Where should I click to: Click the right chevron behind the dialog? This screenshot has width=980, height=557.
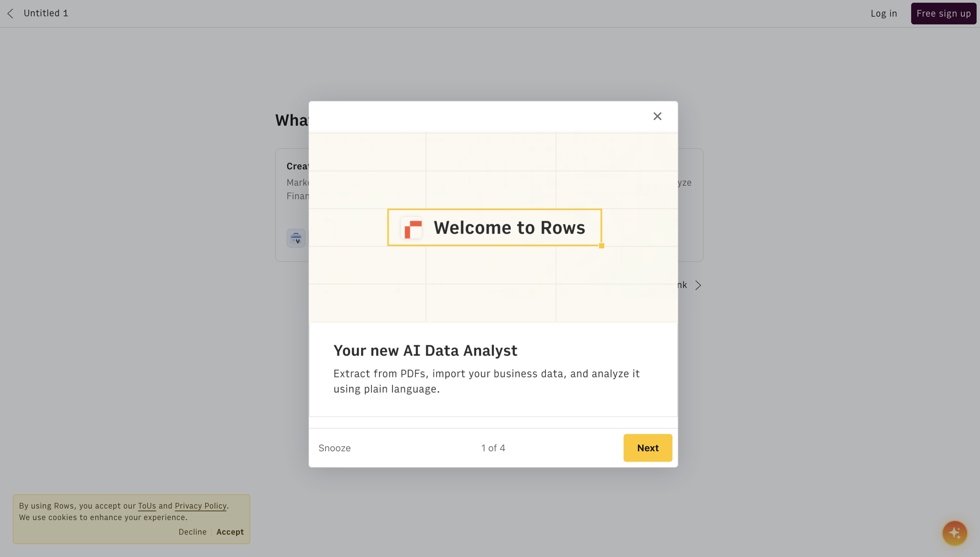pyautogui.click(x=698, y=285)
